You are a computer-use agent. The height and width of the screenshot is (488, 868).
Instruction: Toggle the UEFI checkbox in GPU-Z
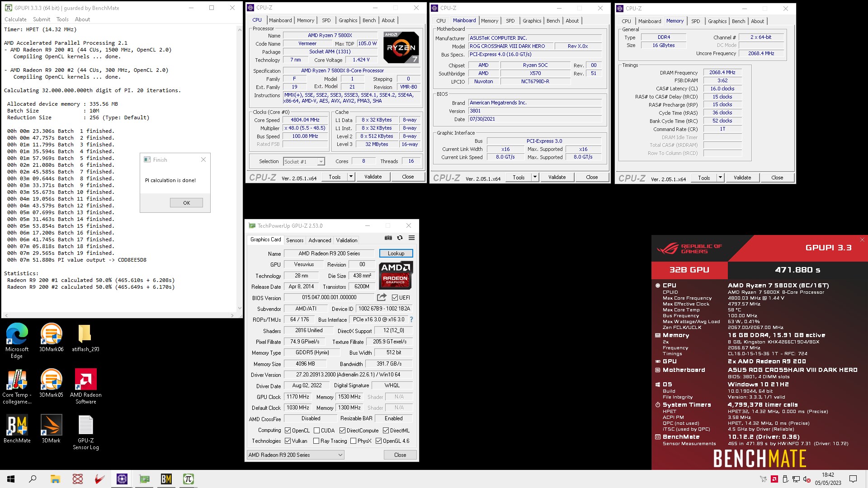(x=395, y=298)
